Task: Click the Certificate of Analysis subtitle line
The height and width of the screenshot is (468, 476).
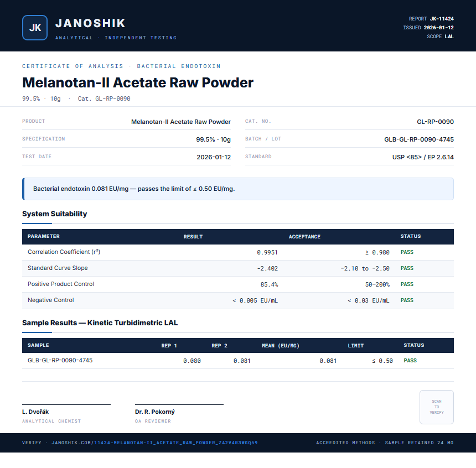Action: pyautogui.click(x=121, y=66)
